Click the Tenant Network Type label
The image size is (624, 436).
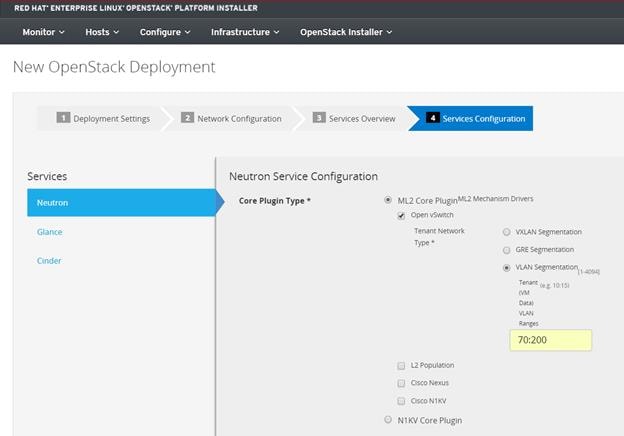[x=439, y=237]
